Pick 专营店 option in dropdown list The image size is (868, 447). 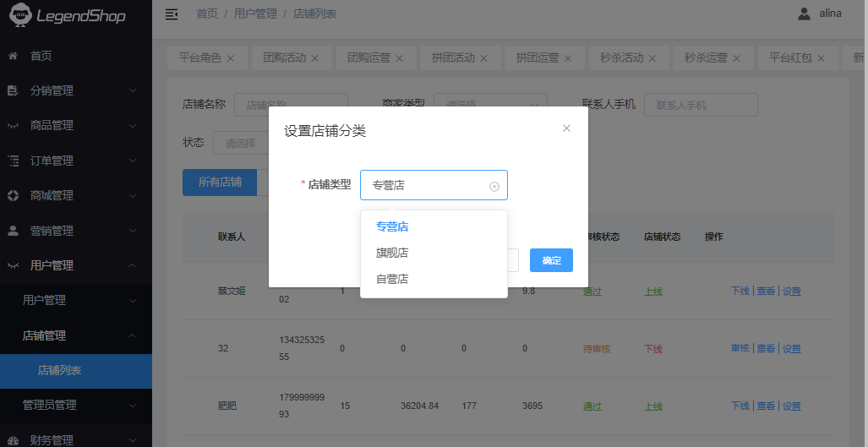[392, 226]
